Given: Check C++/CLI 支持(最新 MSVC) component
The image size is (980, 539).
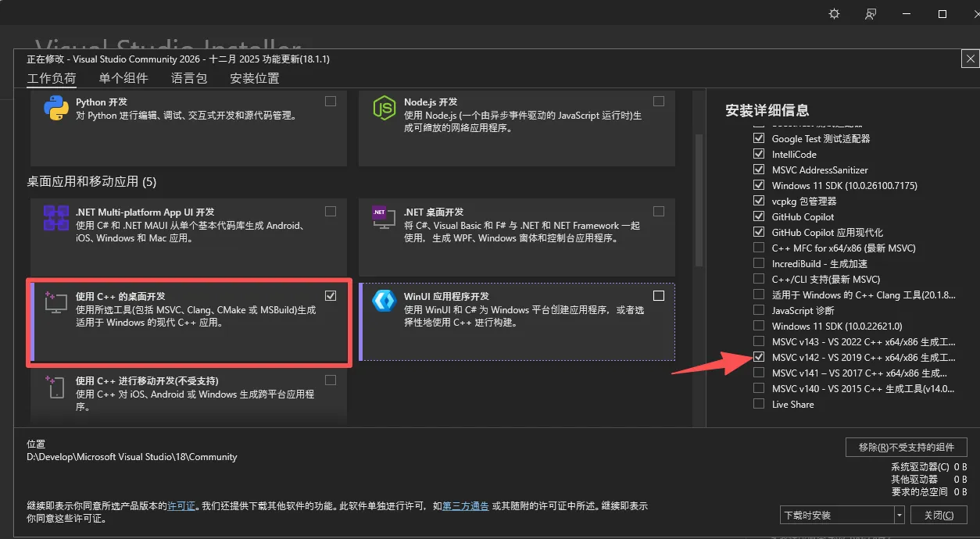Looking at the screenshot, I should pos(759,279).
